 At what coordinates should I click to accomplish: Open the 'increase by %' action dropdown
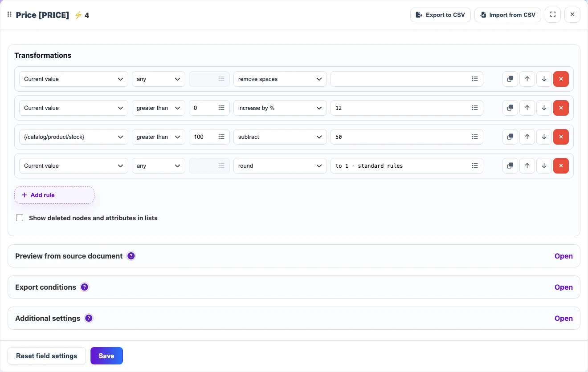(280, 108)
